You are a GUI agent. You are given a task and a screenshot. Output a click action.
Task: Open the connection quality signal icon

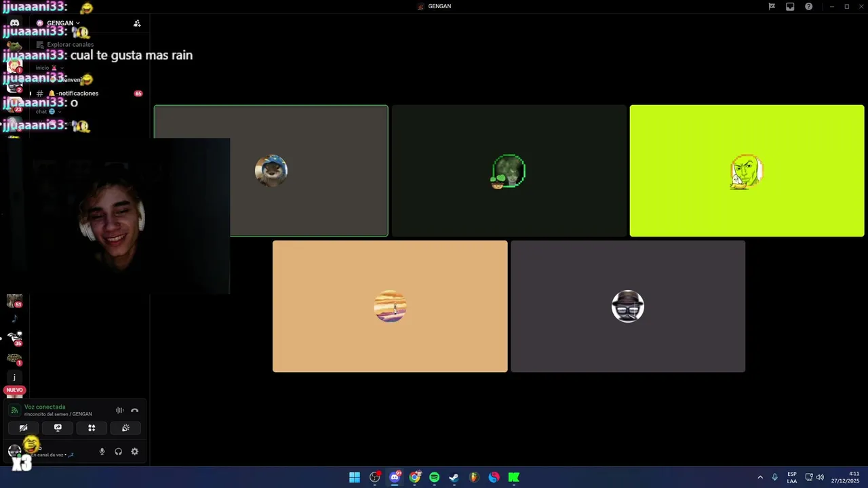pyautogui.click(x=14, y=411)
